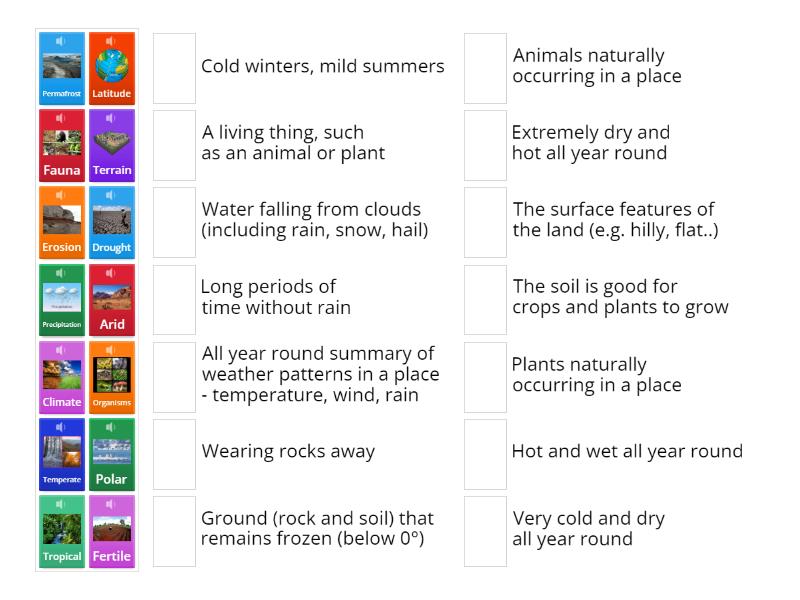Click the answer slot beside "Cold winters, mild summers"
Viewport: 800px width, 600px height.
coord(172,67)
